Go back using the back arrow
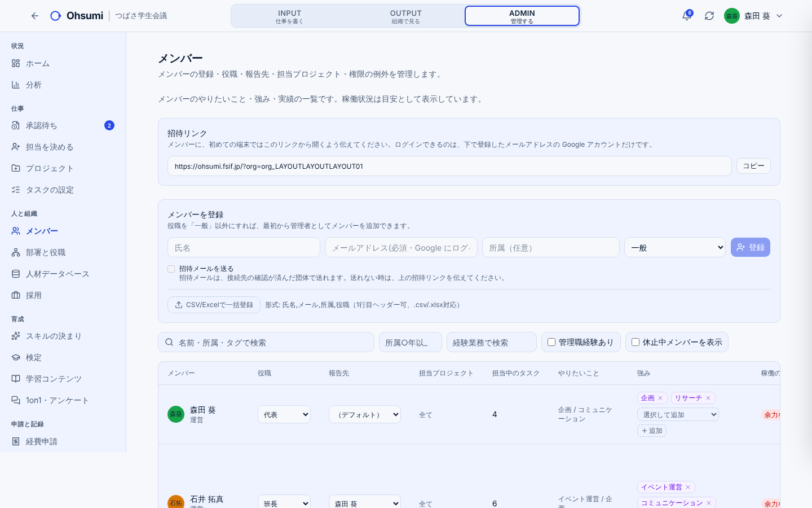Screen dimensions: 812x508 tap(35, 16)
